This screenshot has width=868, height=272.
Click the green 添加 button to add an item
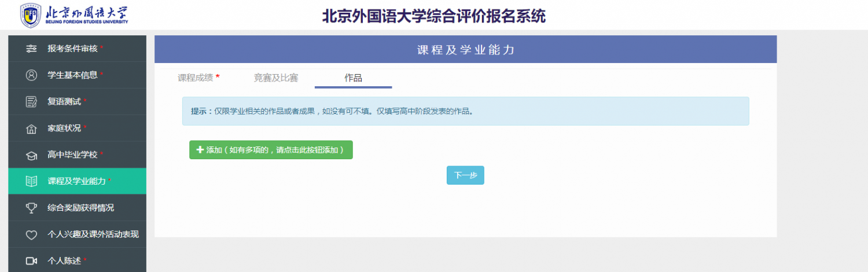click(x=271, y=150)
